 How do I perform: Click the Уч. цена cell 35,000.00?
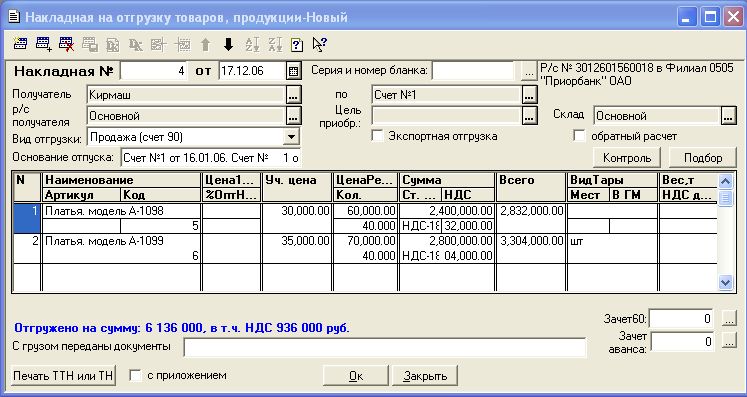point(297,241)
